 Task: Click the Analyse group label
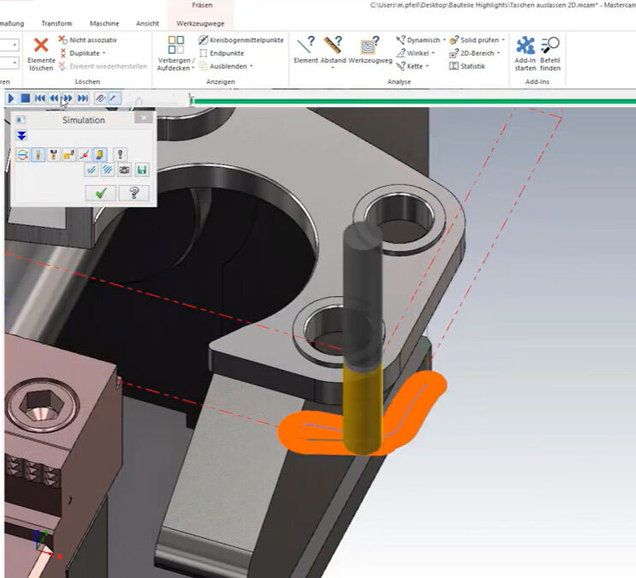pos(399,82)
